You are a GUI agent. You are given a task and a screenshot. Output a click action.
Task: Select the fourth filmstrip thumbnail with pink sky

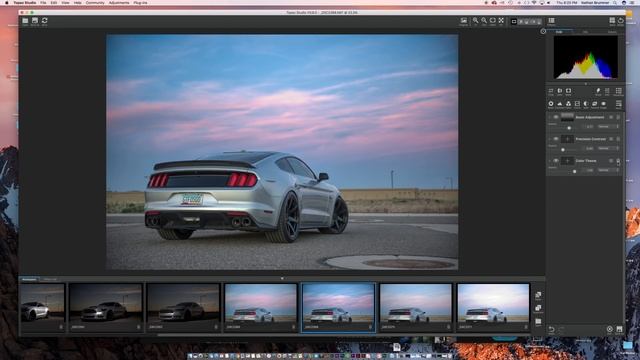pyautogui.click(x=261, y=307)
